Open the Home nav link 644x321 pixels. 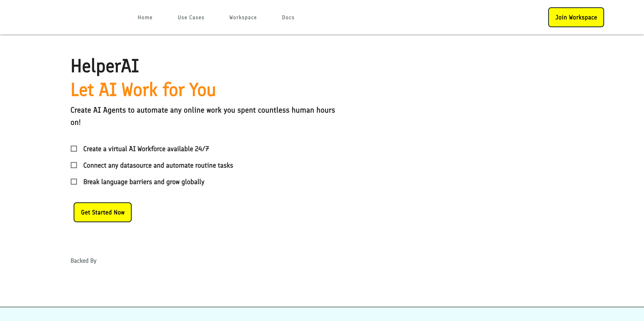tap(145, 17)
